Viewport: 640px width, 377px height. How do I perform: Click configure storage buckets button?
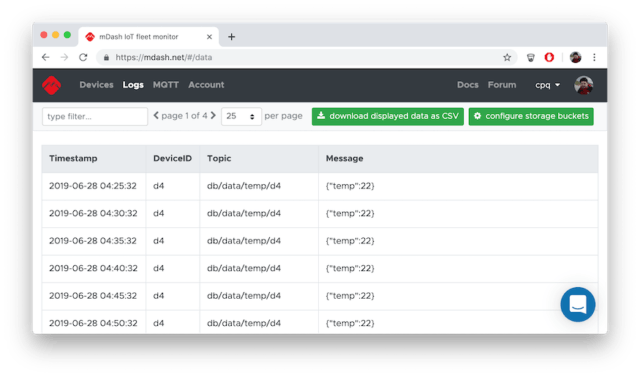[x=531, y=116]
